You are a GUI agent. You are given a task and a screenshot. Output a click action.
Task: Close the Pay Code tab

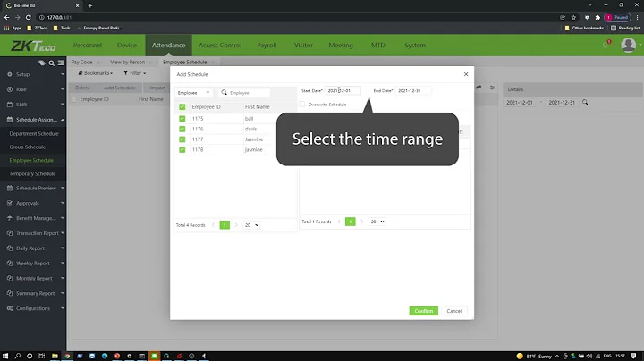pyautogui.click(x=98, y=63)
